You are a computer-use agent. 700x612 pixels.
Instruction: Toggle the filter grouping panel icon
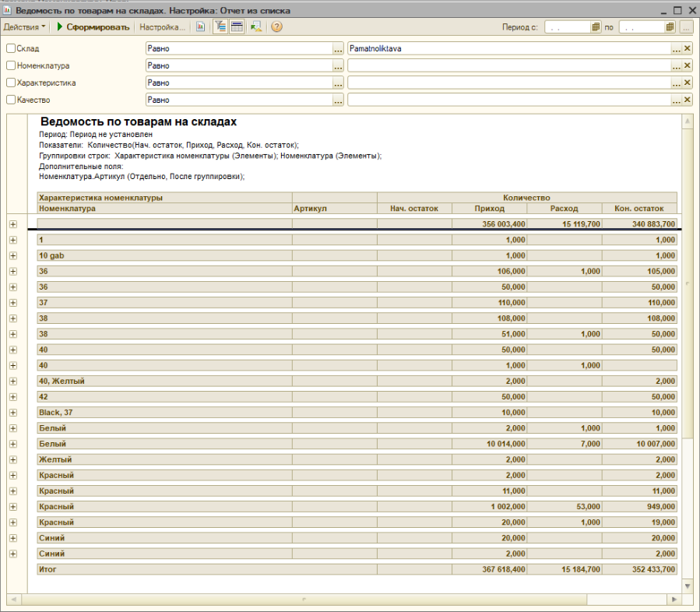coord(220,26)
